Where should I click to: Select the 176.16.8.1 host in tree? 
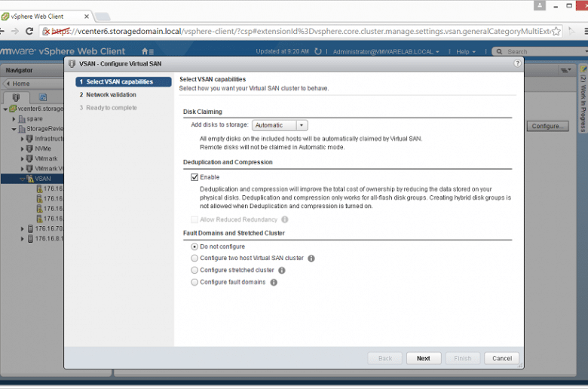tap(49, 238)
